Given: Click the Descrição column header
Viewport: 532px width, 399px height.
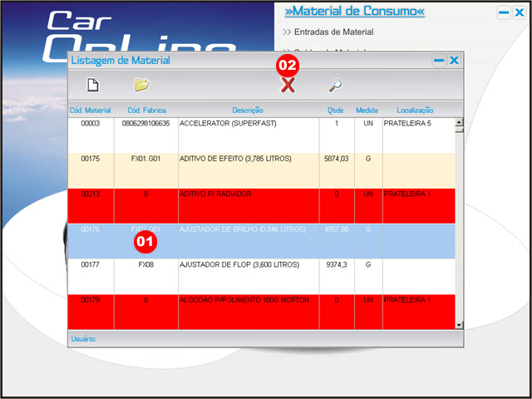Looking at the screenshot, I should point(248,110).
